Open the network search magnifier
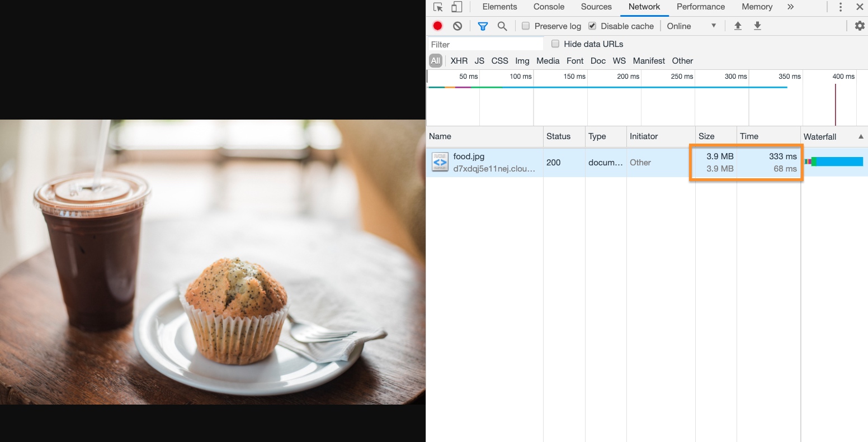This screenshot has height=442, width=868. click(x=502, y=26)
